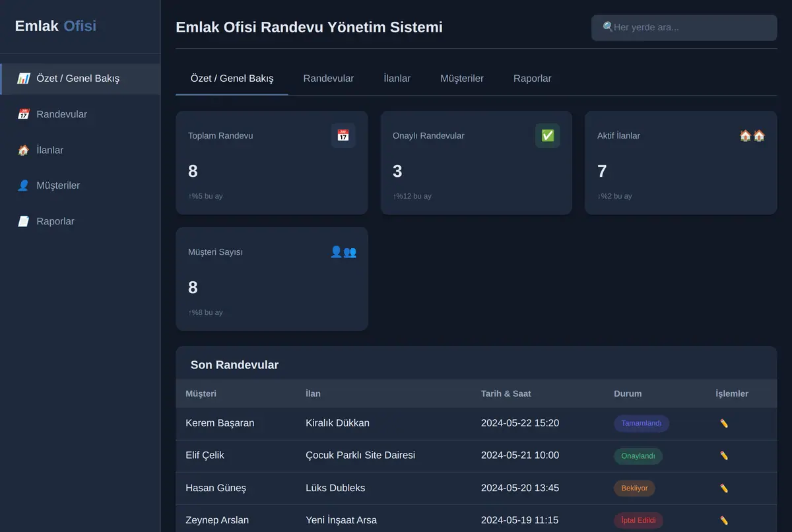Screen dimensions: 792x532
Task: Click the Emlak Ofisi logo text
Action: (x=55, y=26)
